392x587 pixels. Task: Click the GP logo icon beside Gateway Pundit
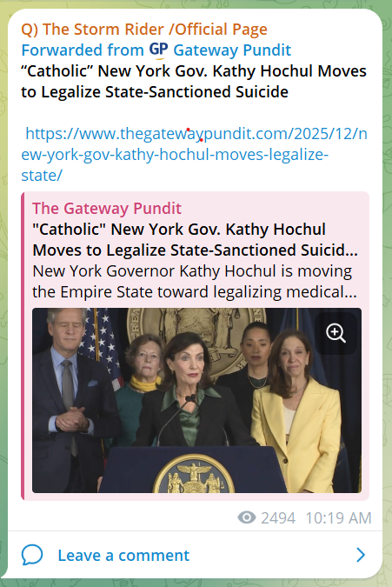click(x=158, y=50)
